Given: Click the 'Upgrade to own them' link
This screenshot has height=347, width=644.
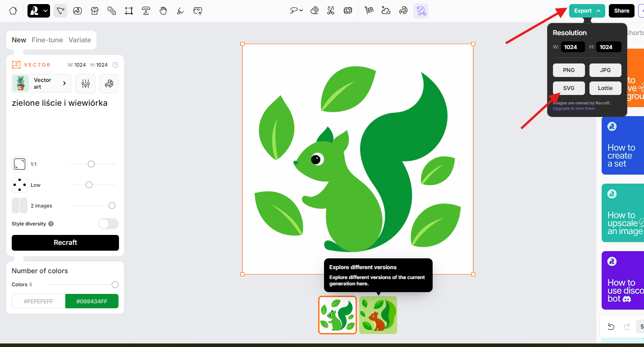Looking at the screenshot, I should [574, 108].
